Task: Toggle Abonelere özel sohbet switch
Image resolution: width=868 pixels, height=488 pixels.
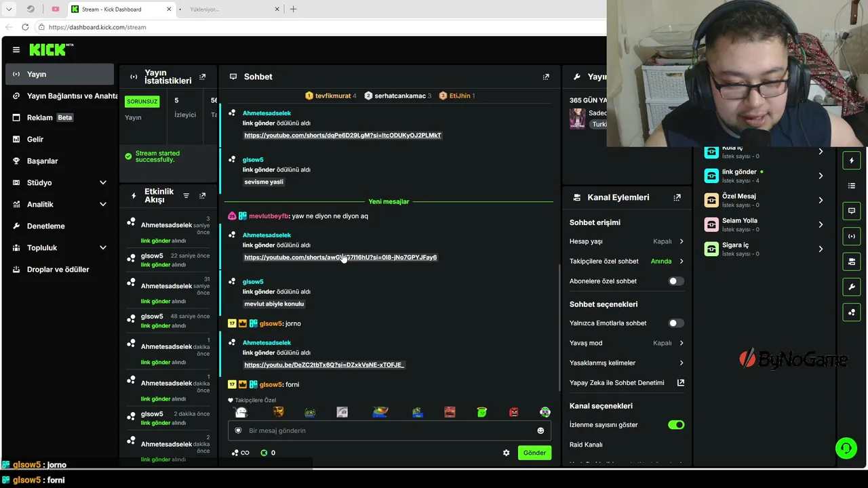Action: coord(676,281)
